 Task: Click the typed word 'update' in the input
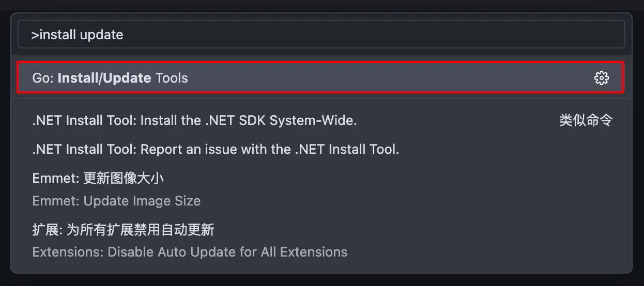[x=101, y=35]
